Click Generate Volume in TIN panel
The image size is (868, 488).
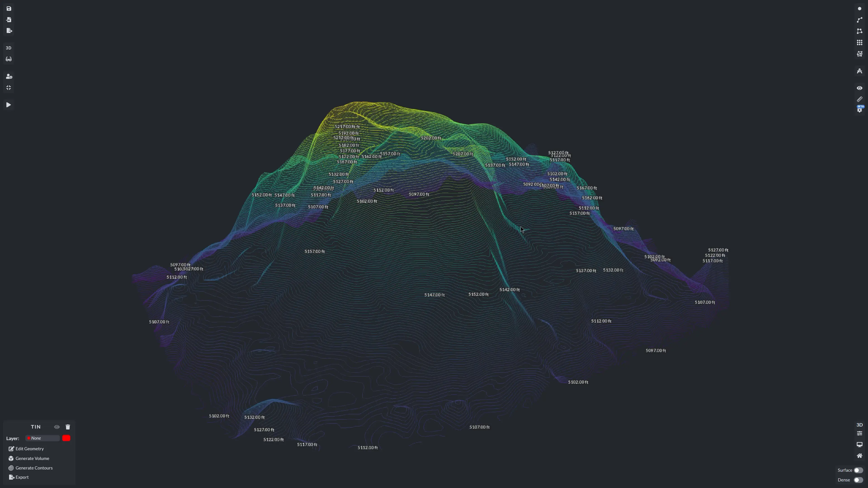click(32, 458)
